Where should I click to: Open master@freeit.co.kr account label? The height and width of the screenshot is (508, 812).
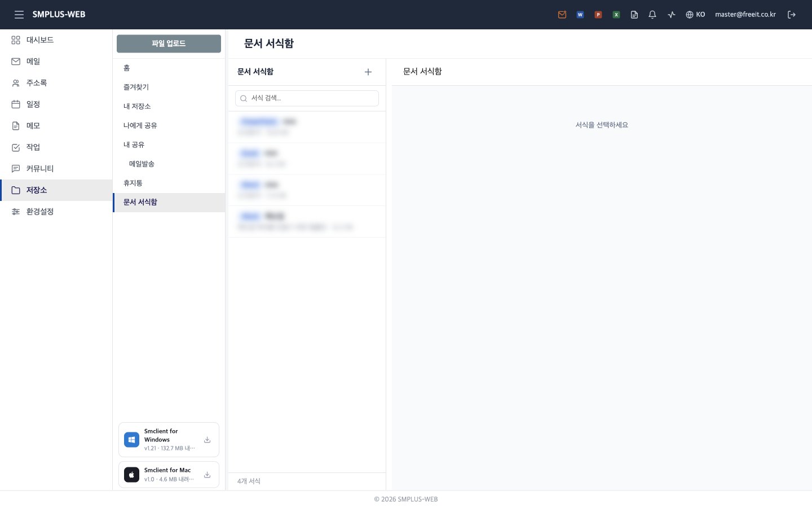point(745,15)
